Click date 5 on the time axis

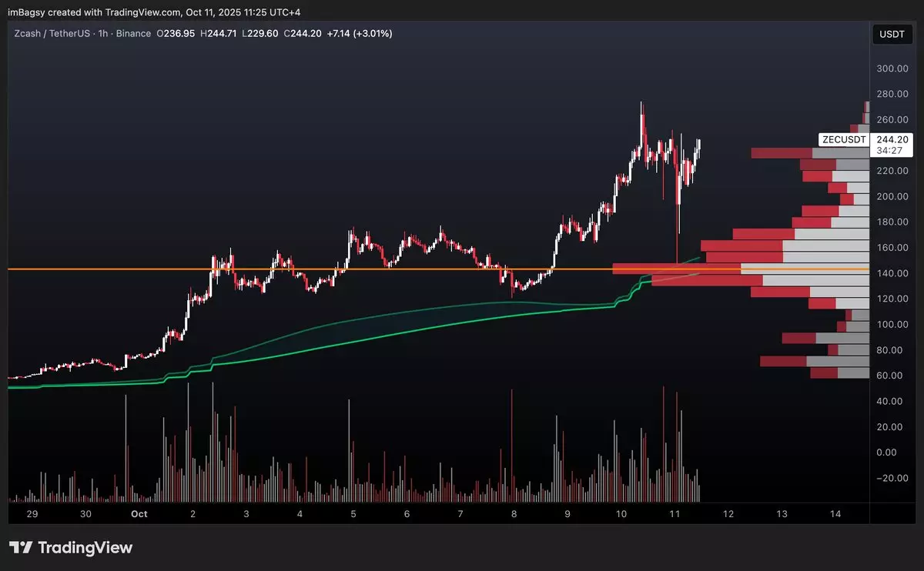[x=353, y=513]
